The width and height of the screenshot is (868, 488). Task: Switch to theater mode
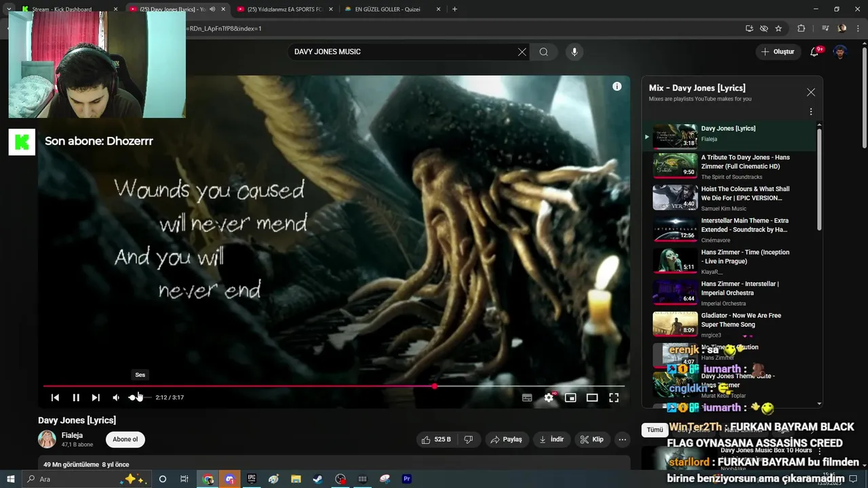[x=592, y=398]
